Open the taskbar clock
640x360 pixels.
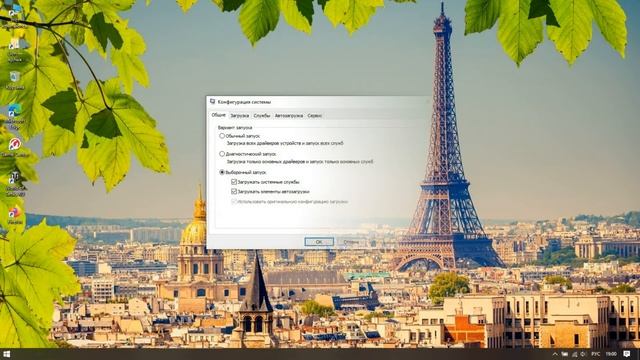[x=611, y=354]
